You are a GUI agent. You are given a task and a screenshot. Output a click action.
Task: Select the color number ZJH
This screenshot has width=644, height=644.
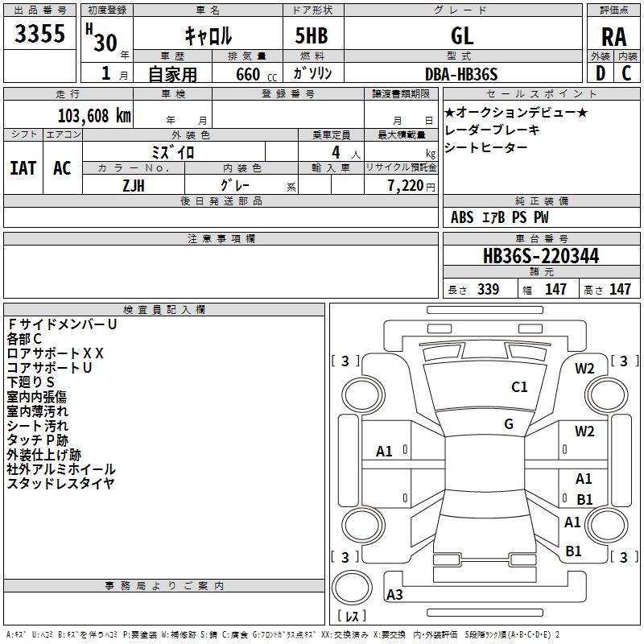(x=134, y=186)
